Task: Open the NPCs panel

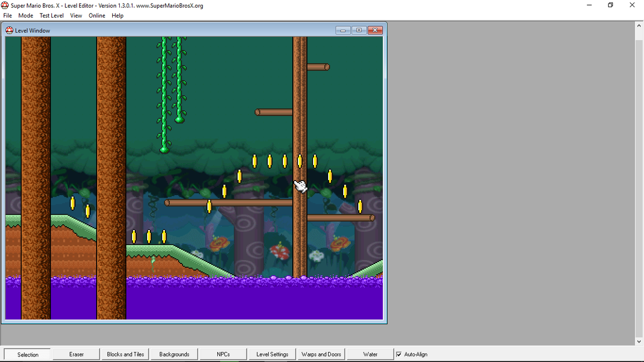Action: point(222,354)
